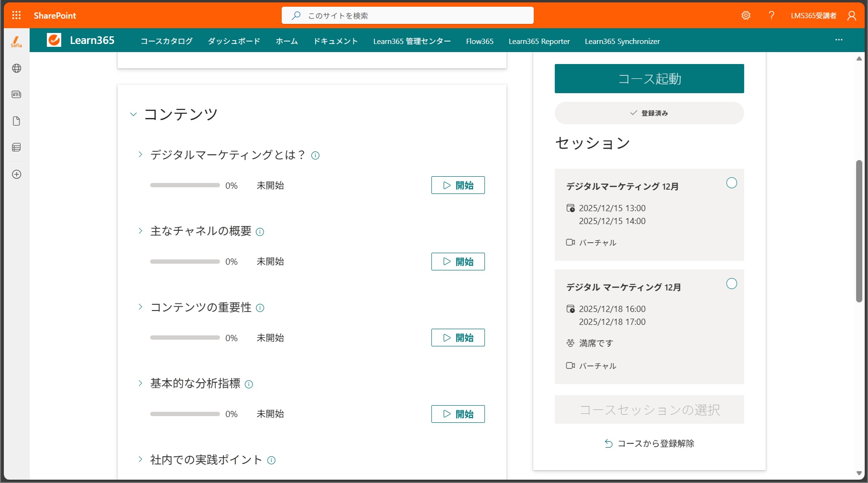Open the file page icon in left rail
The image size is (868, 483).
16,121
